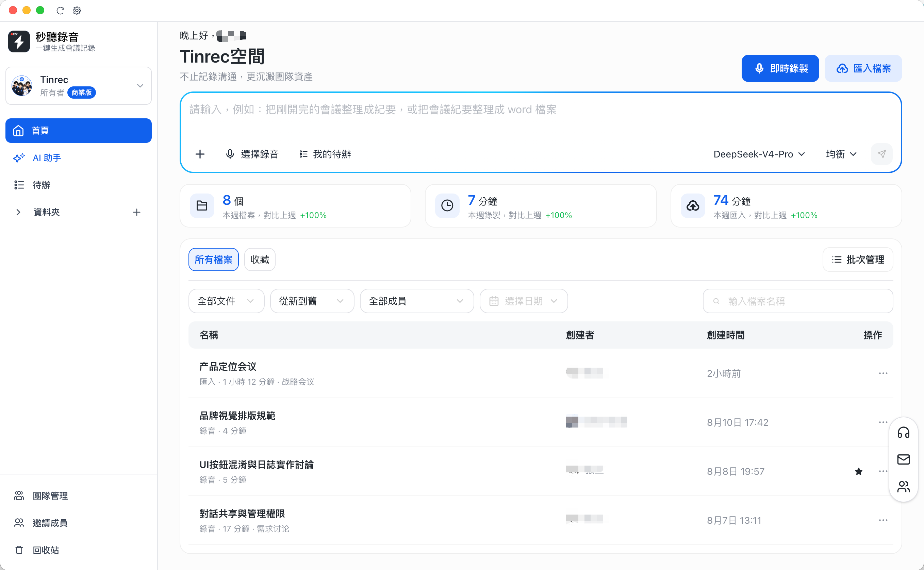Switch to the 收藏 tab

point(260,259)
